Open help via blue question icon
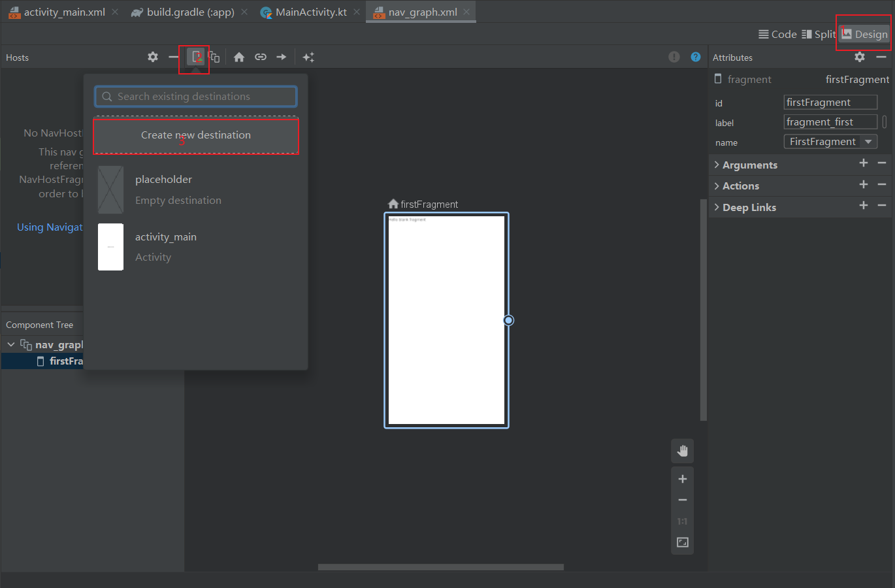The image size is (895, 588). (x=696, y=57)
